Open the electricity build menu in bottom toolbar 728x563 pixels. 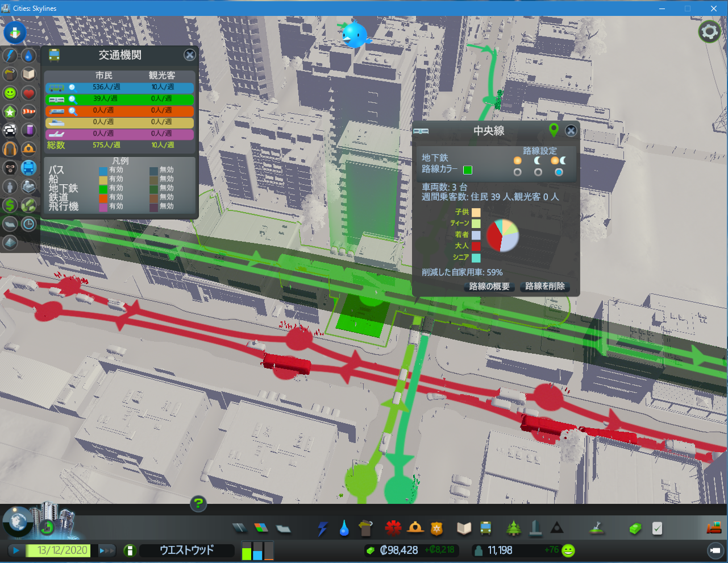click(x=322, y=528)
